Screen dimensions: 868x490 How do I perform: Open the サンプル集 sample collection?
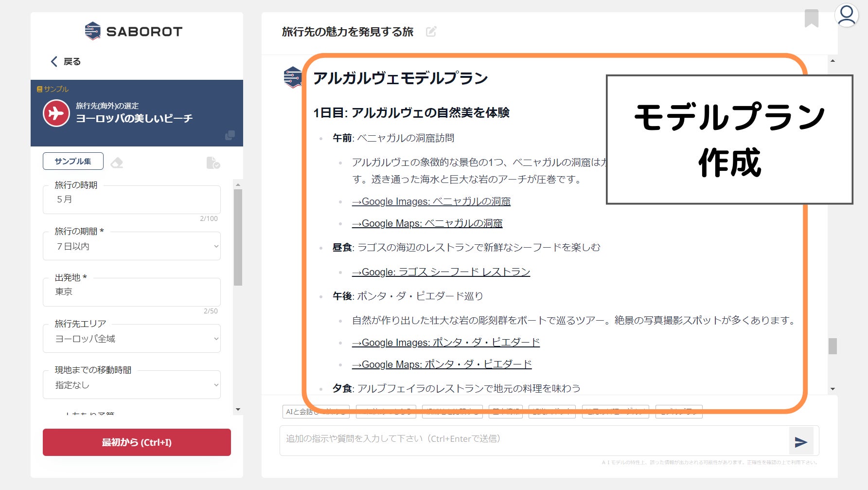pyautogui.click(x=73, y=161)
